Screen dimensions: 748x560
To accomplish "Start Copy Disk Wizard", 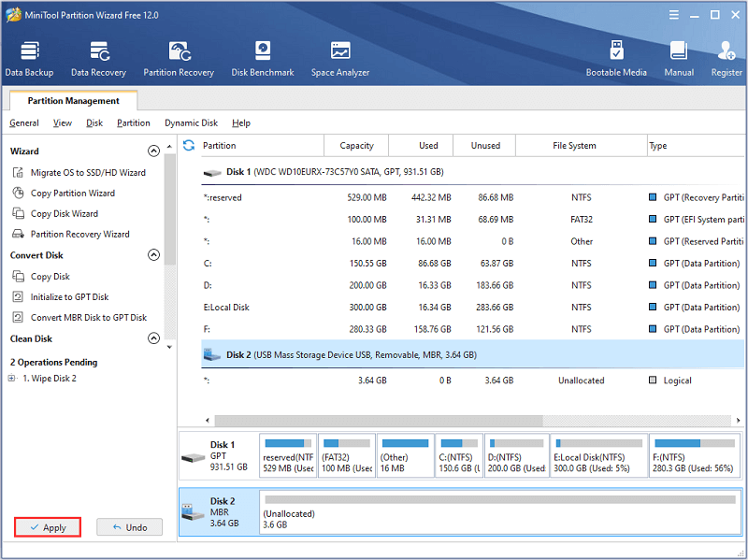I will point(65,213).
